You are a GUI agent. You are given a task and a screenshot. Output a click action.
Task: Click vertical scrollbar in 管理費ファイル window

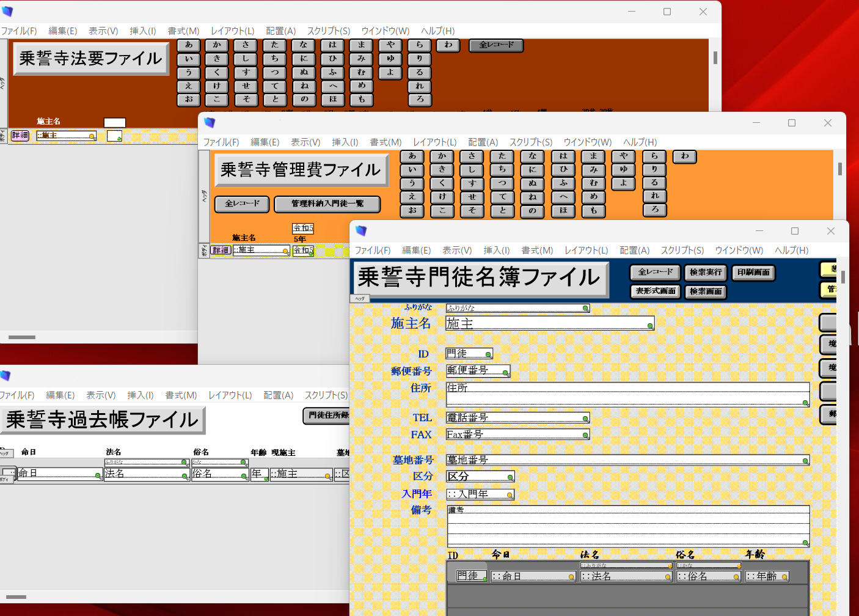(840, 168)
